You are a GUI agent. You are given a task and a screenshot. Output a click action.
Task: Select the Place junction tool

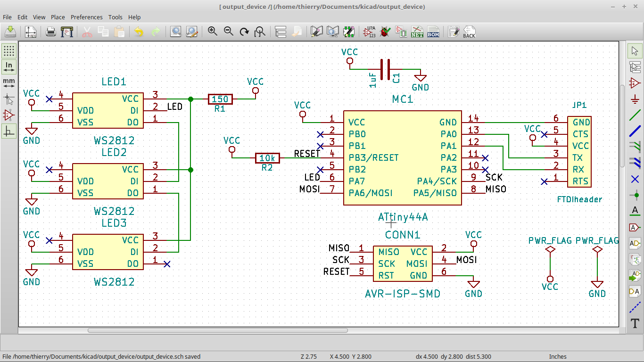tap(635, 195)
